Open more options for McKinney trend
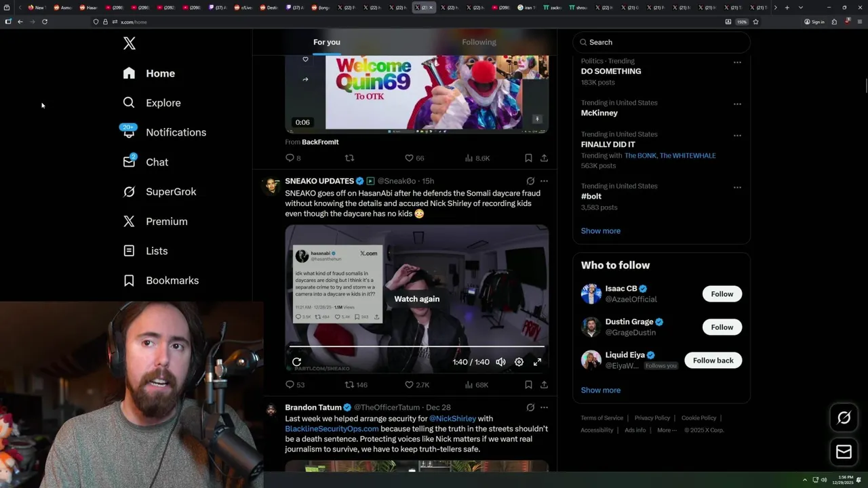This screenshot has height=488, width=868. [x=737, y=104]
